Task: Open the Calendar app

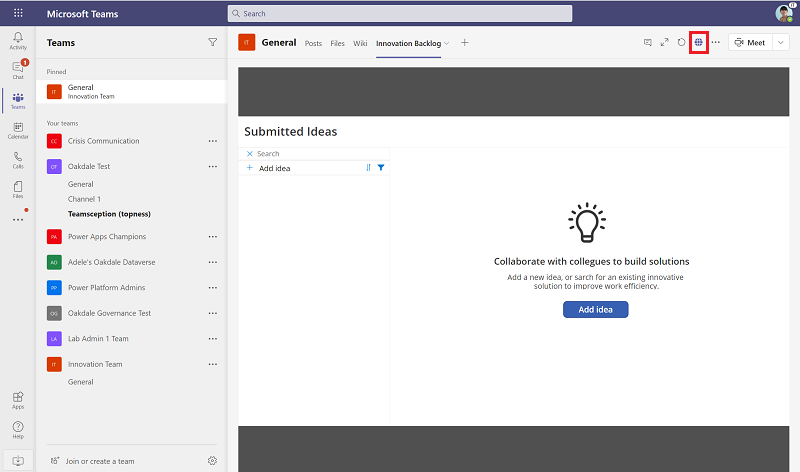Action: pyautogui.click(x=18, y=131)
